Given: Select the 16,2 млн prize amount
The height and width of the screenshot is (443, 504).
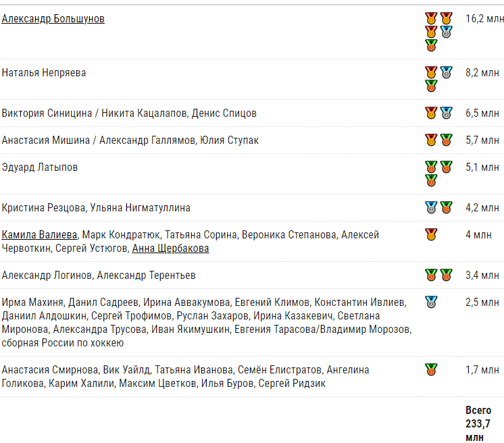Looking at the screenshot, I should [x=484, y=19].
